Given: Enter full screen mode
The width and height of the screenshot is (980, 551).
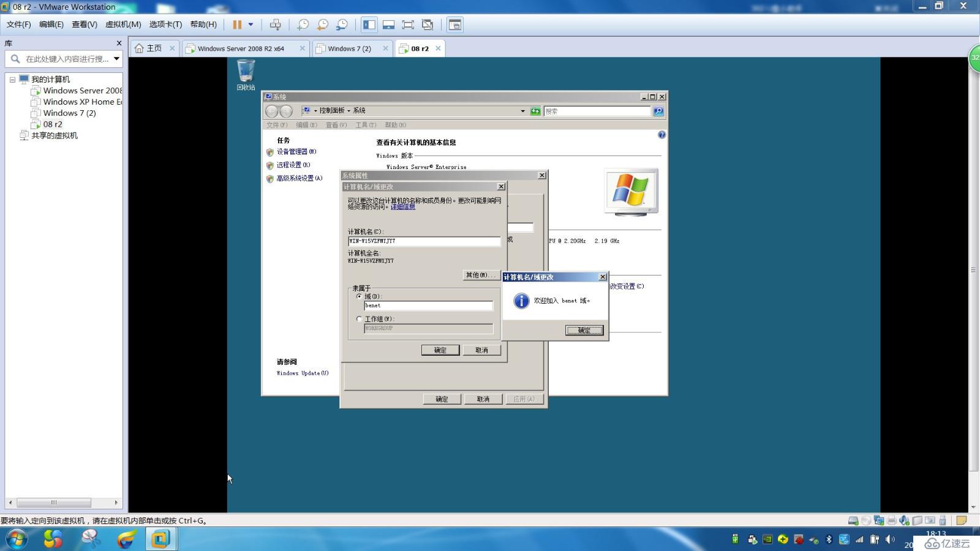Looking at the screenshot, I should [408, 24].
